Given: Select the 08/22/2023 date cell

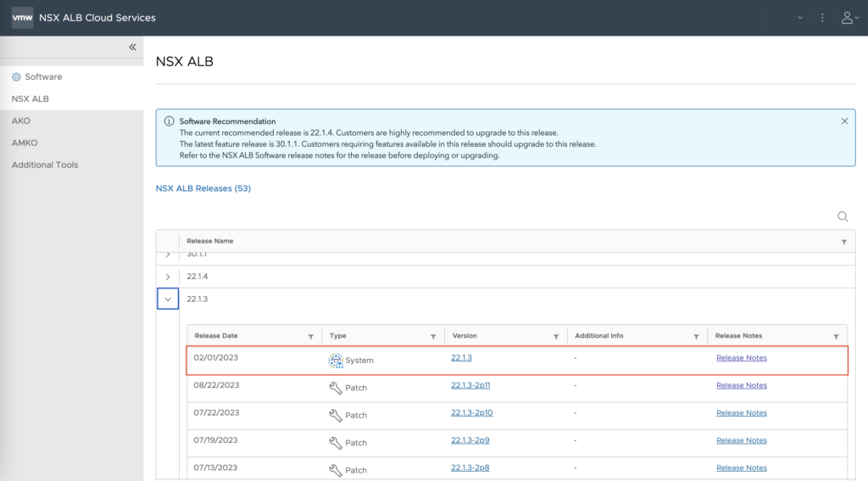Looking at the screenshot, I should (x=216, y=385).
